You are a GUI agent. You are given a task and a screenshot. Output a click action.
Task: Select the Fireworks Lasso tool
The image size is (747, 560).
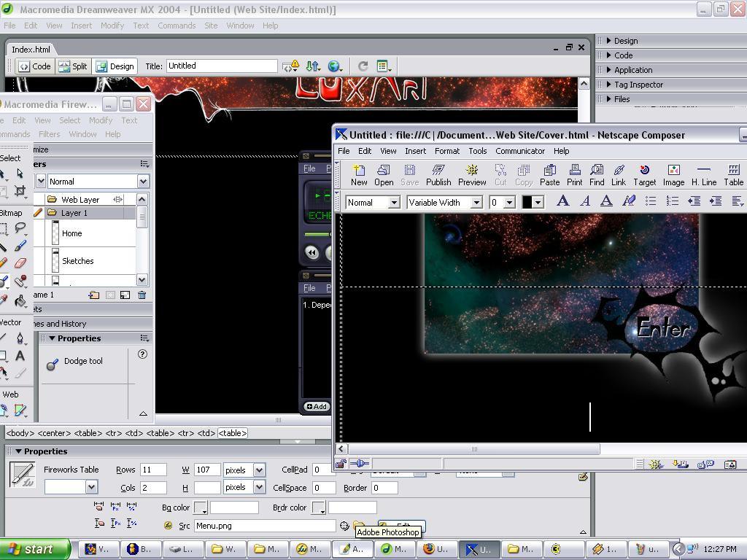tap(20, 228)
